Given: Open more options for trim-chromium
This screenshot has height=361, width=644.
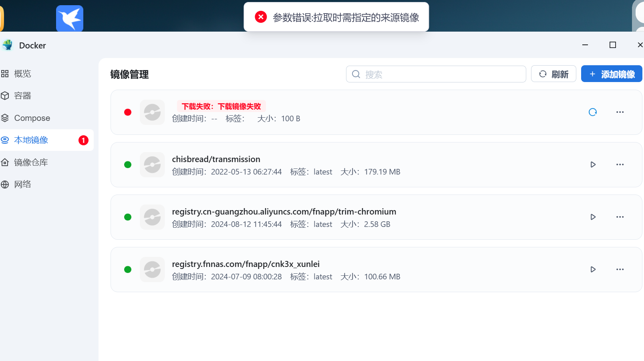Looking at the screenshot, I should coord(620,217).
